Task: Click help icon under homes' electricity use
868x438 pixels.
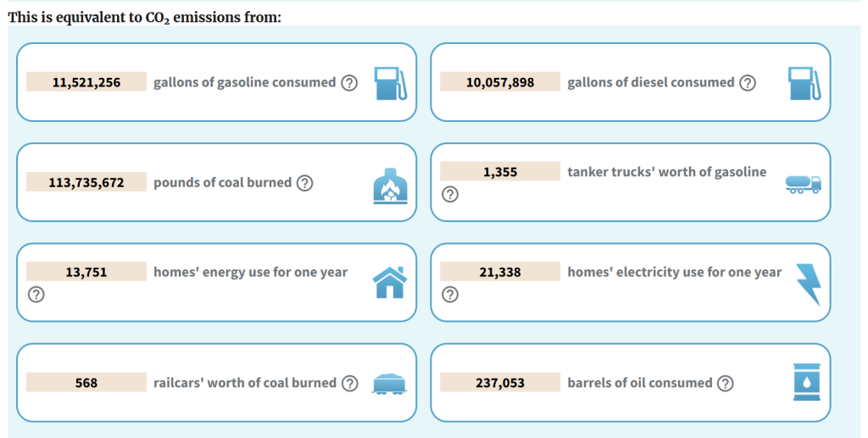Action: pos(450,294)
